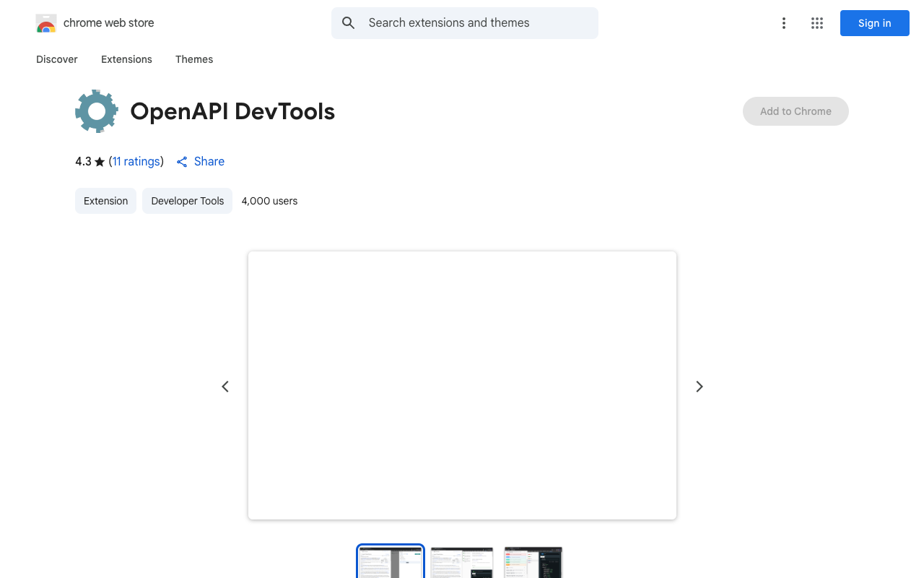924x578 pixels.
Task: Click the Developer Tools category chip
Action: coord(188,201)
